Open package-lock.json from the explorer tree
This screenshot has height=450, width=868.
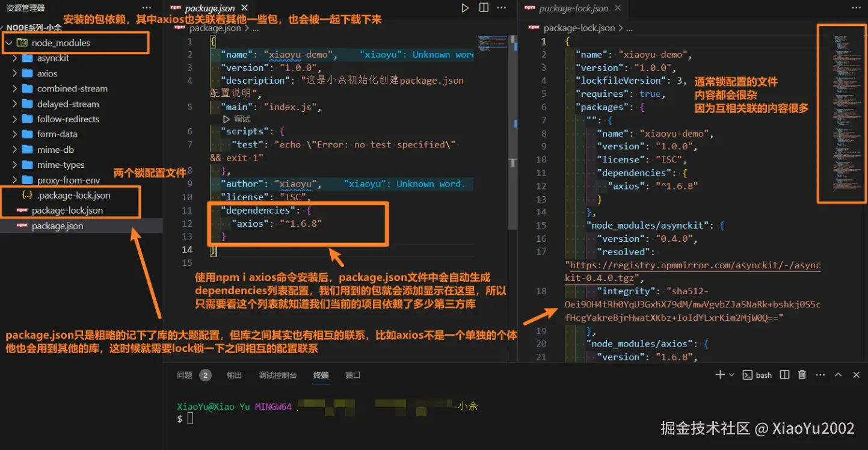[67, 211]
